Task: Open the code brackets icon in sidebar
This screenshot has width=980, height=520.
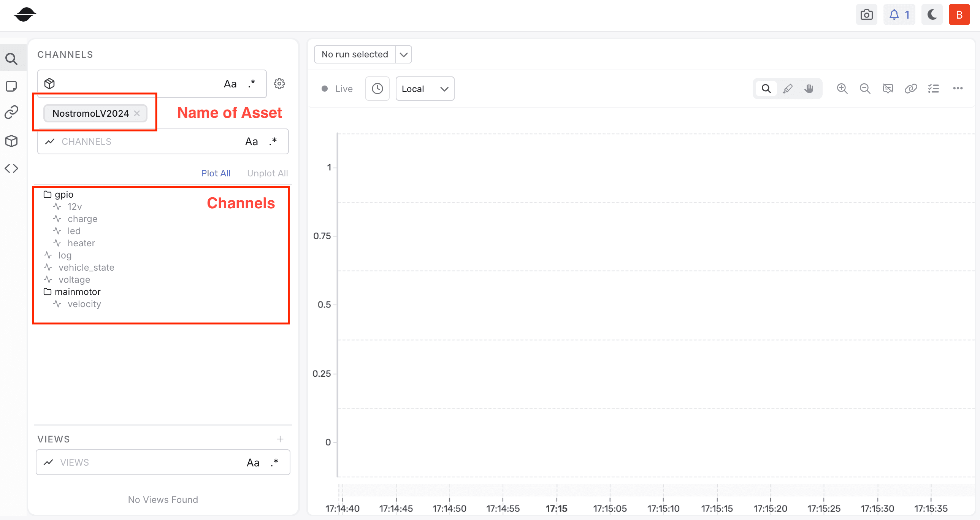Action: pos(12,168)
